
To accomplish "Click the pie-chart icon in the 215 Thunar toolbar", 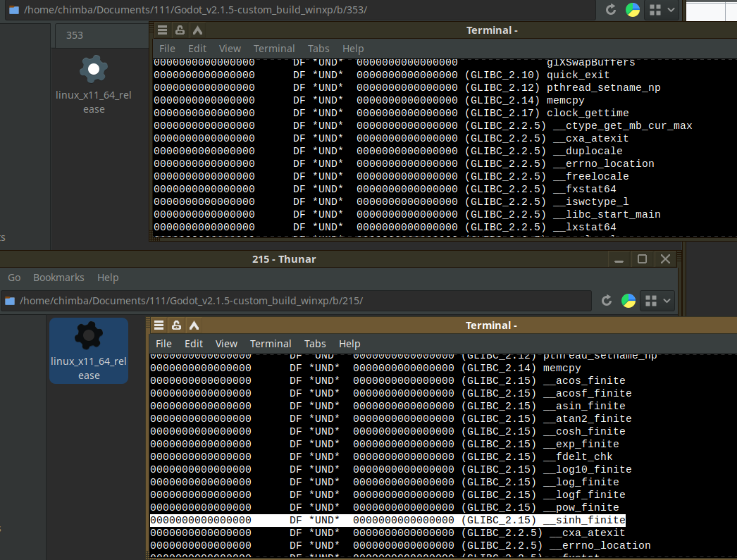I will tap(628, 301).
